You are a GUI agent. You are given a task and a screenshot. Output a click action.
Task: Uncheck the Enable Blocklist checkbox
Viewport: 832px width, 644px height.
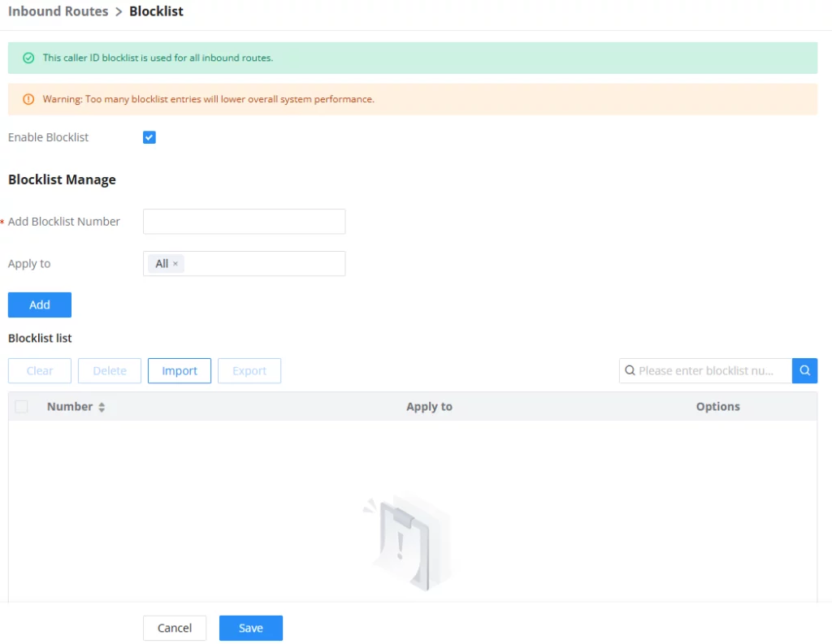(x=149, y=137)
